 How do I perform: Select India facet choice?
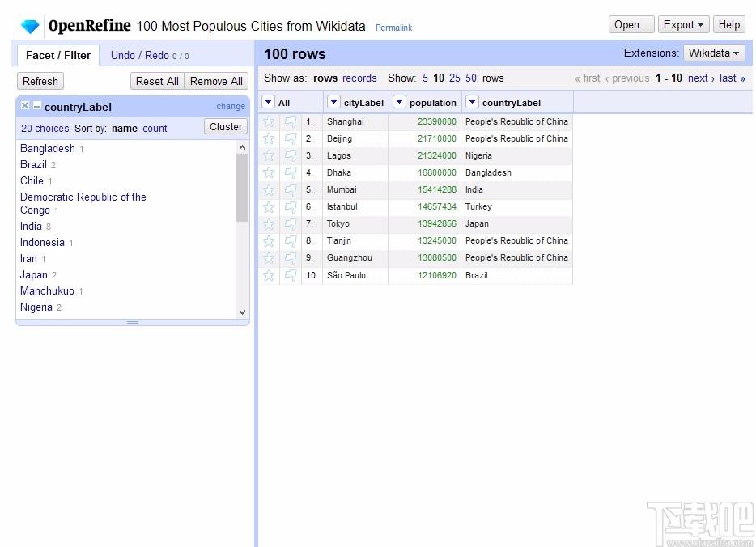(31, 226)
